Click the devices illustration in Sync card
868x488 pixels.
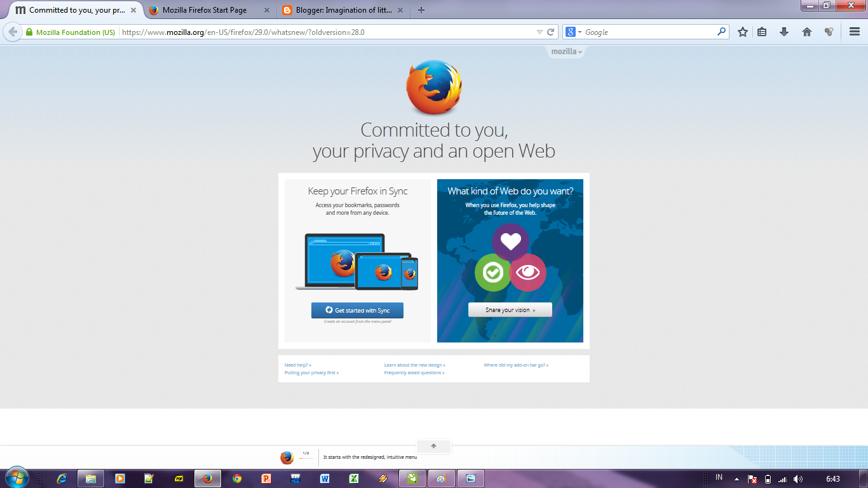[357, 262]
